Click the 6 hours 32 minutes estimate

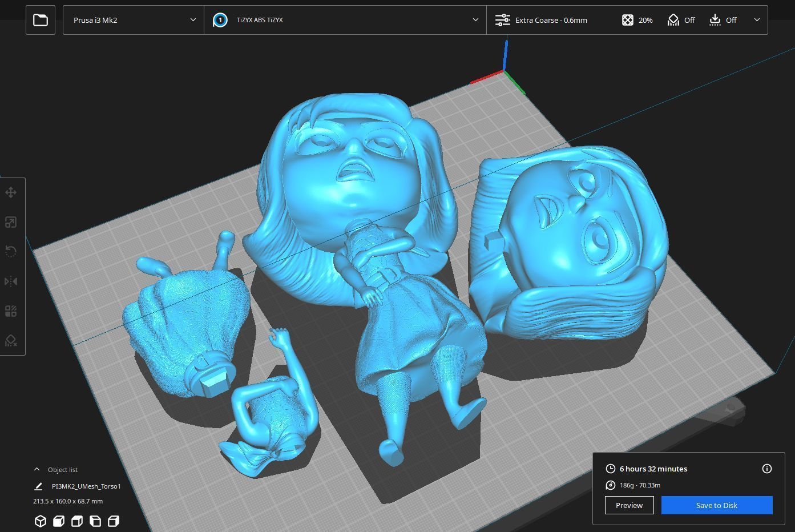653,469
